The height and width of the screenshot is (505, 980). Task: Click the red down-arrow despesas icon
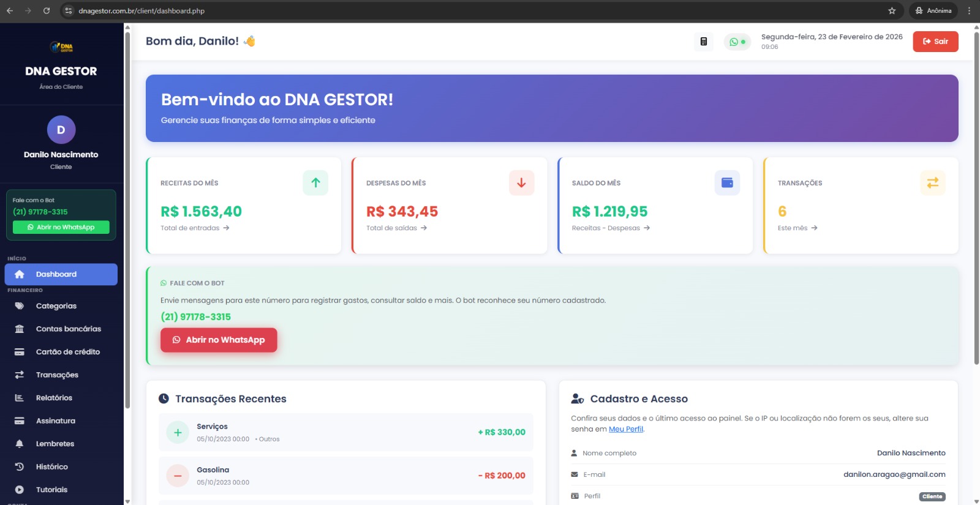tap(521, 182)
